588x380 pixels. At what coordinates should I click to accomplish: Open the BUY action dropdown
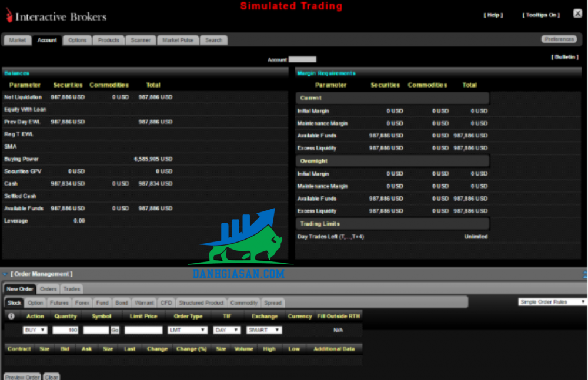[x=35, y=330]
